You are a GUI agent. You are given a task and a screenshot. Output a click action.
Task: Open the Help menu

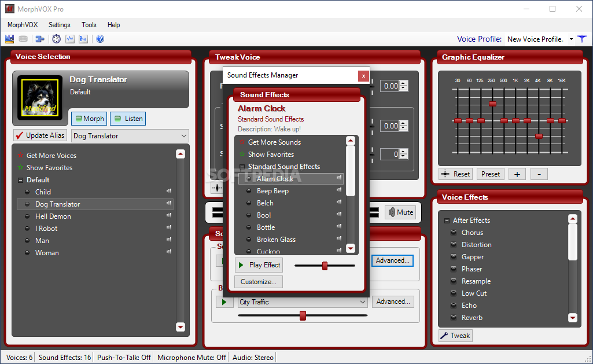click(113, 25)
